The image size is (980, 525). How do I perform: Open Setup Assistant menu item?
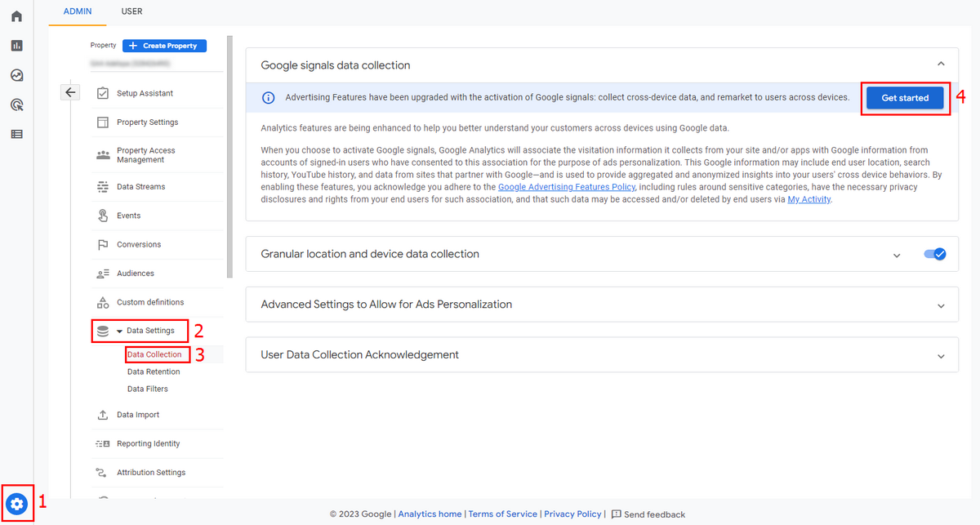[145, 93]
